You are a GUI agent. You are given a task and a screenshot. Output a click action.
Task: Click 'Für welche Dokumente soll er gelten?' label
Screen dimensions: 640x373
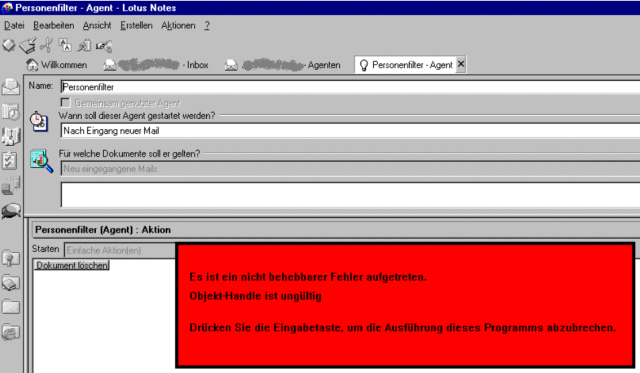coord(129,153)
